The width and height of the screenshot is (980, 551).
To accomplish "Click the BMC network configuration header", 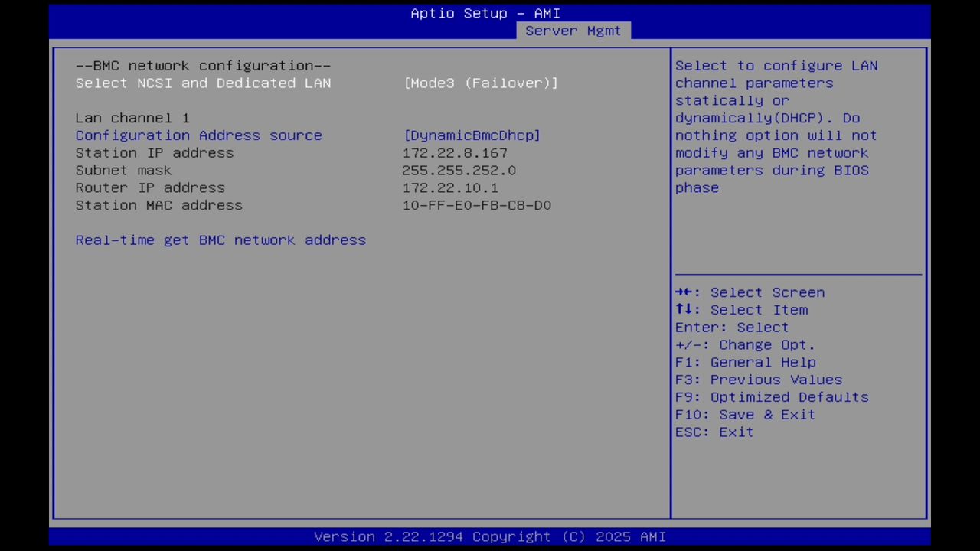I will click(203, 66).
